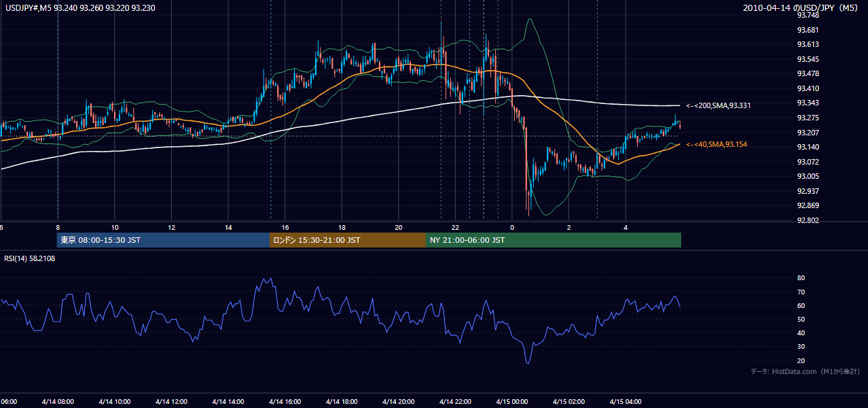Click RSI scale value 50

(801, 319)
